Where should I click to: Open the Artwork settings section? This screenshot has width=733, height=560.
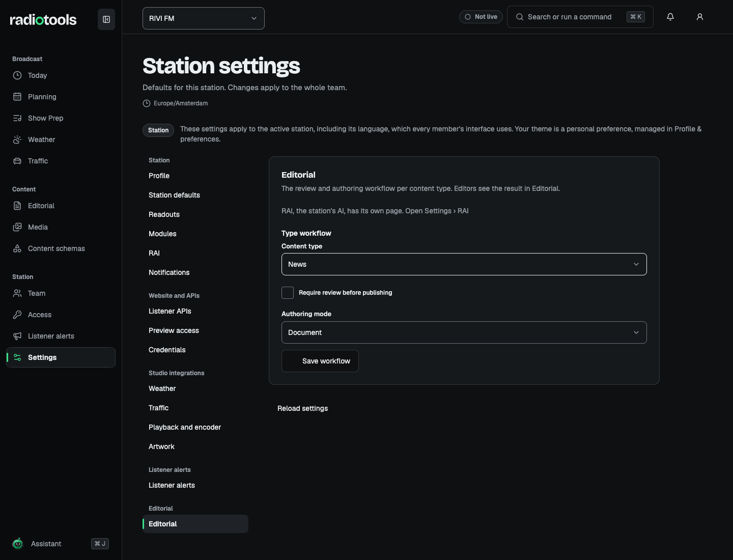click(195, 446)
